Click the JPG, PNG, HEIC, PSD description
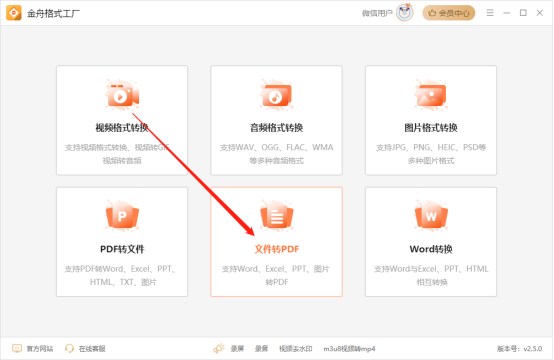554x360 pixels. pos(431,154)
